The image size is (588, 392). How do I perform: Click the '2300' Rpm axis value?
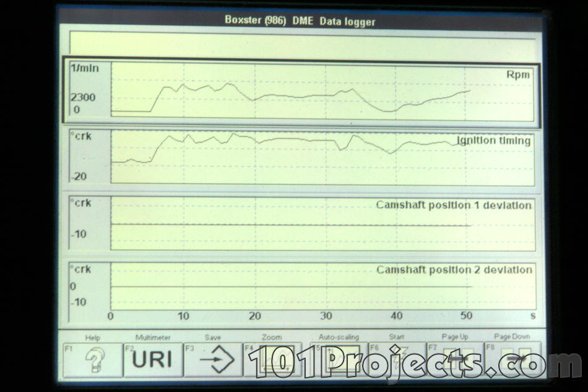(84, 97)
